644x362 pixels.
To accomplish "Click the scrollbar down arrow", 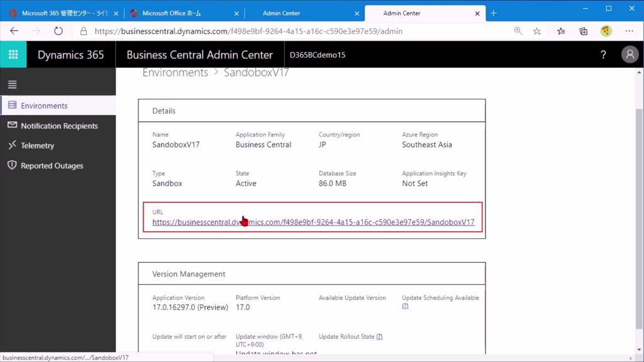I will coord(639,349).
